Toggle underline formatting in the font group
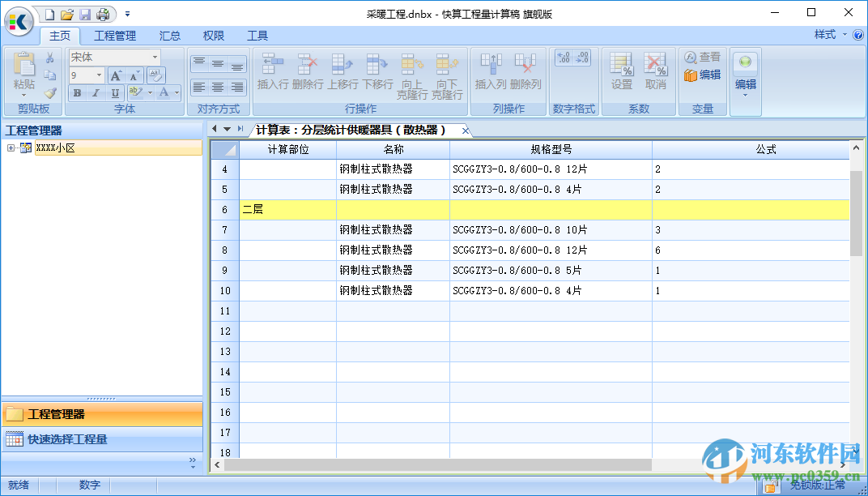Viewport: 868px width, 496px height. point(113,93)
